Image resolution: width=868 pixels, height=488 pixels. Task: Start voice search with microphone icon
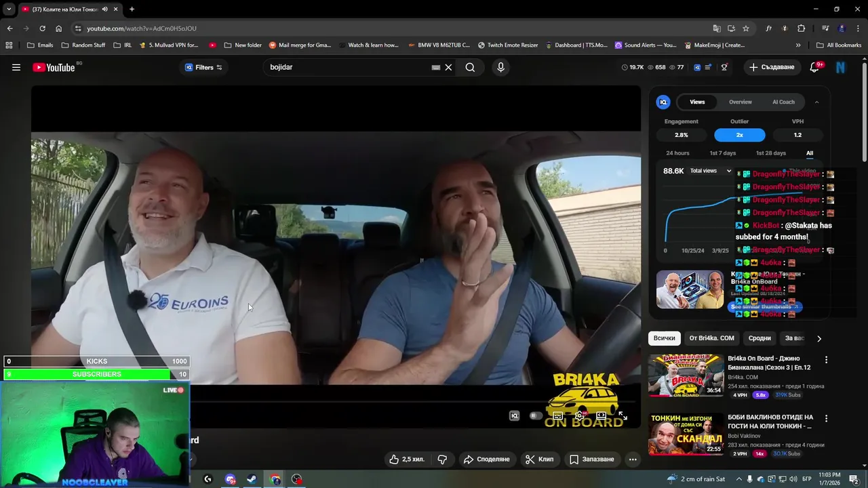pos(500,67)
